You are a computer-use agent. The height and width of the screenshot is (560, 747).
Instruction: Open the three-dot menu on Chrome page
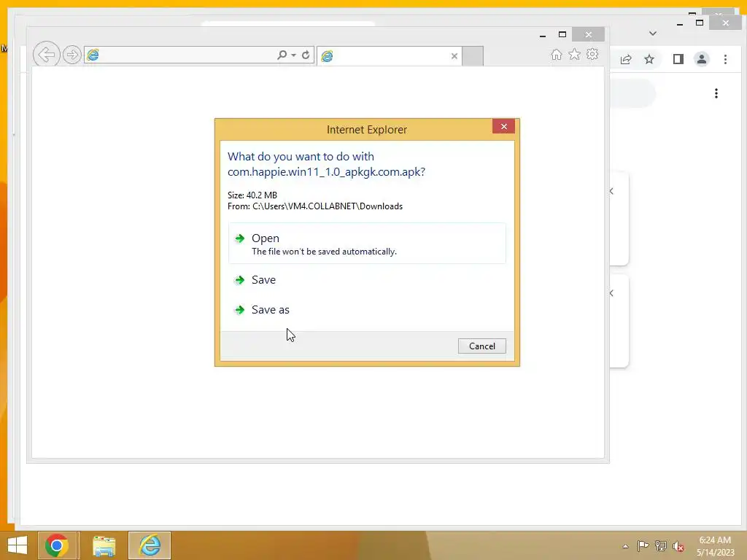(716, 93)
